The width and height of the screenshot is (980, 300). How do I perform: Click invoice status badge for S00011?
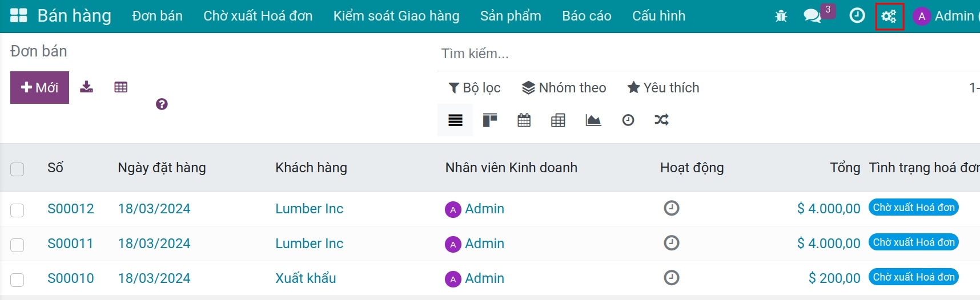[x=914, y=242]
